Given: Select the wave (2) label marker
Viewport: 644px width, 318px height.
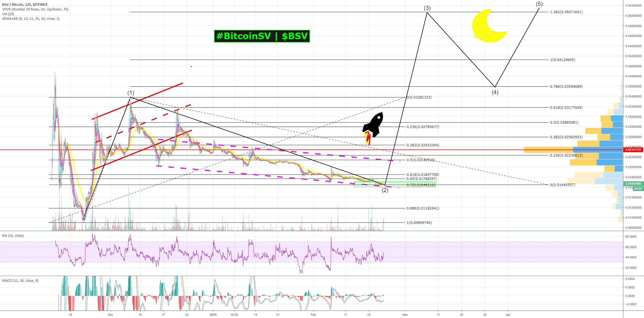Looking at the screenshot, I should 385,190.
